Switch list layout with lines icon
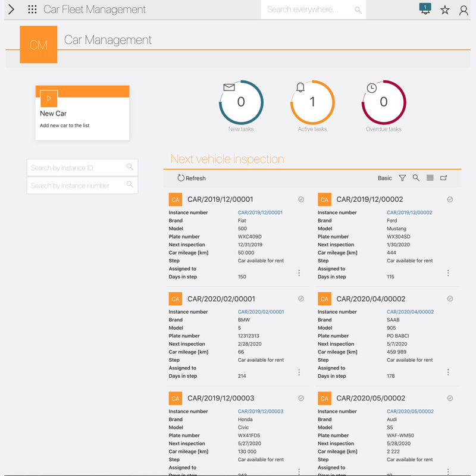This screenshot has height=476, width=476. pos(430,178)
